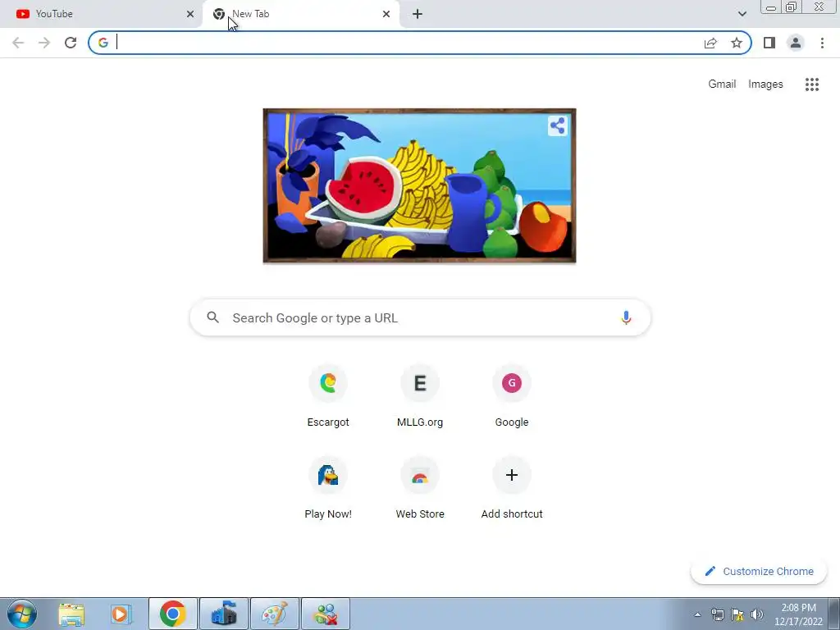Go back to previous page
Image resolution: width=840 pixels, height=630 pixels.
click(18, 43)
